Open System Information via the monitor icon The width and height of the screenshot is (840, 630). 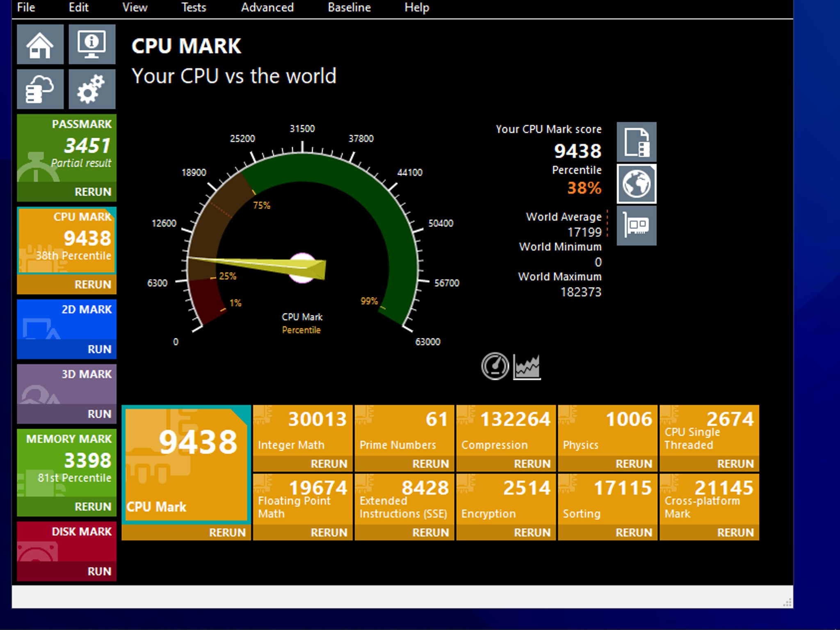[x=92, y=45]
